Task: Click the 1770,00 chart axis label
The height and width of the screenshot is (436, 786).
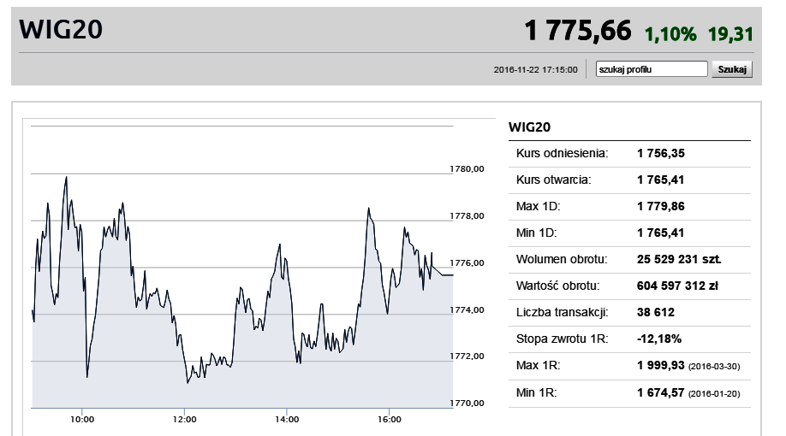Action: [x=467, y=403]
